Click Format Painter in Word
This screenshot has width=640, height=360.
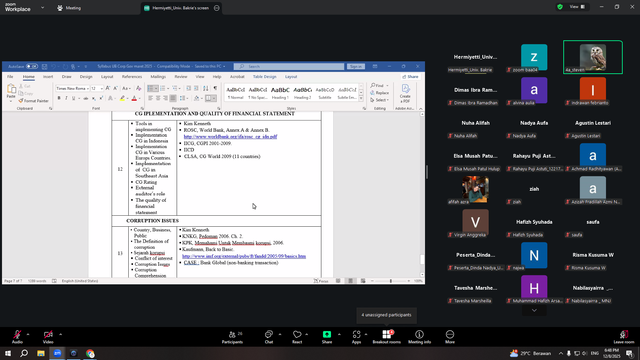[33, 101]
